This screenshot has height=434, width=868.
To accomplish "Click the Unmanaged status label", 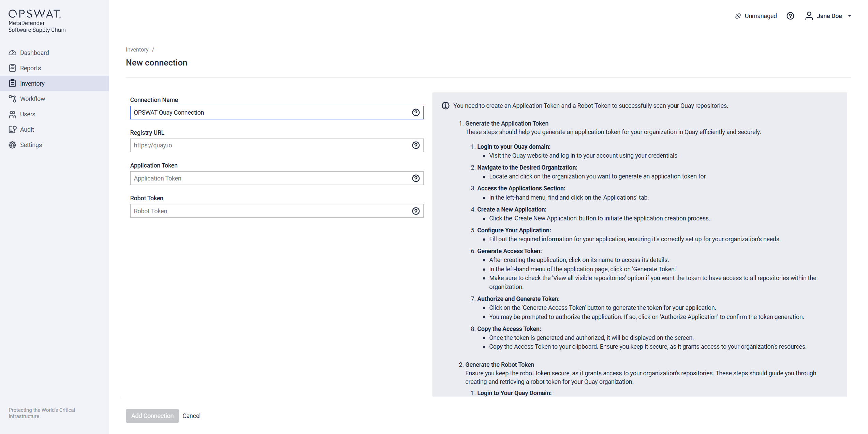I will 761,16.
